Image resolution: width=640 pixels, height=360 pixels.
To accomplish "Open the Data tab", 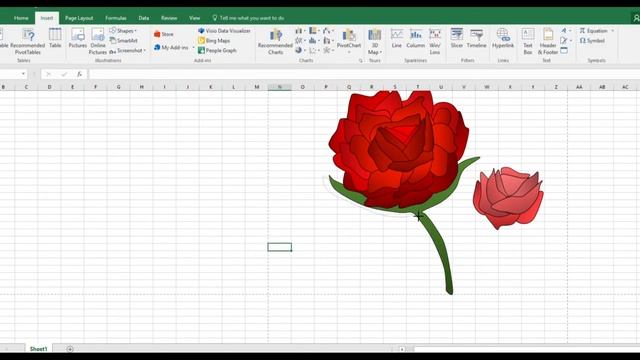I will tap(143, 18).
